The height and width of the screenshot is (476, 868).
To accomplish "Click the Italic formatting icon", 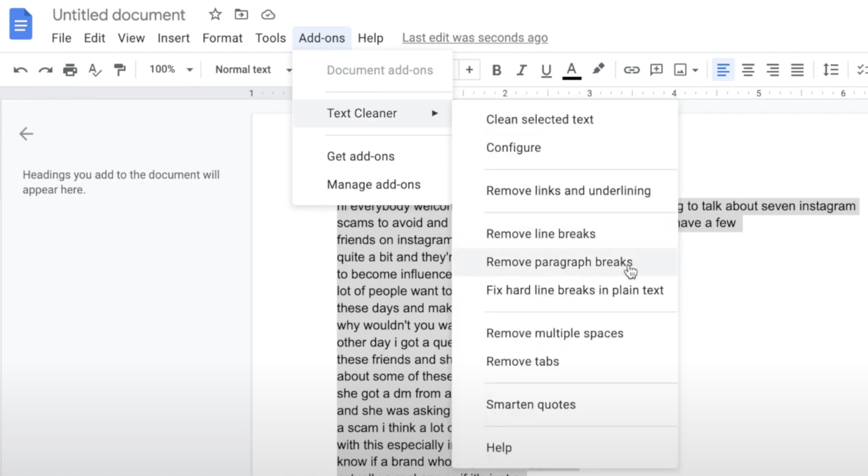I will point(521,70).
